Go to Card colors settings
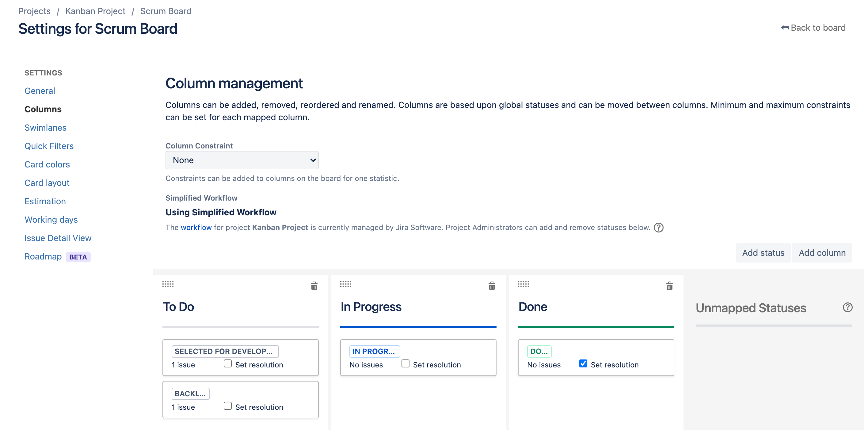Viewport: 868px width, 430px height. tap(47, 164)
